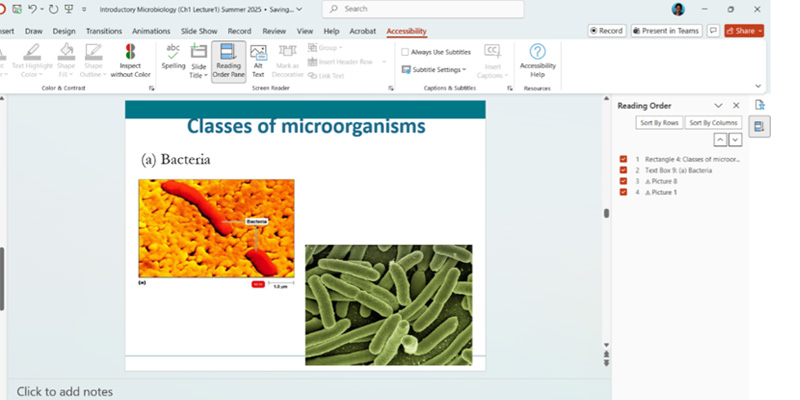Run the Spelling check
Image resolution: width=800 pixels, height=400 pixels.
173,58
